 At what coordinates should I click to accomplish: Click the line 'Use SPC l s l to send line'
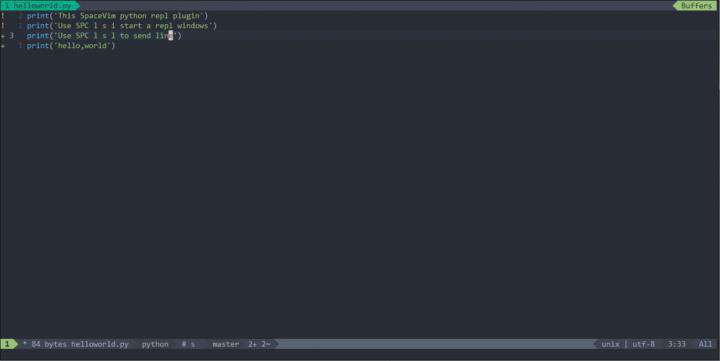click(x=104, y=36)
